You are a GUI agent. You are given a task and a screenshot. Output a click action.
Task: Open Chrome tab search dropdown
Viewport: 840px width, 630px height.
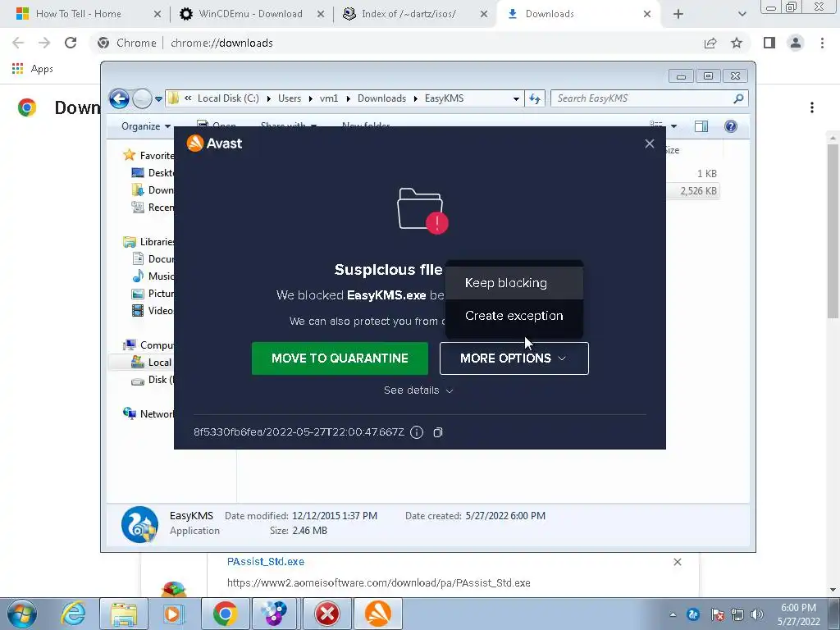(742, 15)
